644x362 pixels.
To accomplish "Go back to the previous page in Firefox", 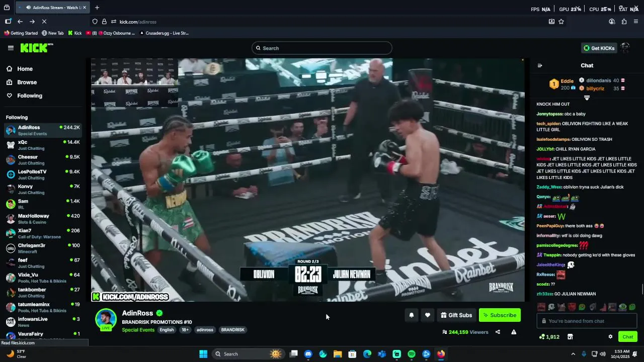I will 20,22.
